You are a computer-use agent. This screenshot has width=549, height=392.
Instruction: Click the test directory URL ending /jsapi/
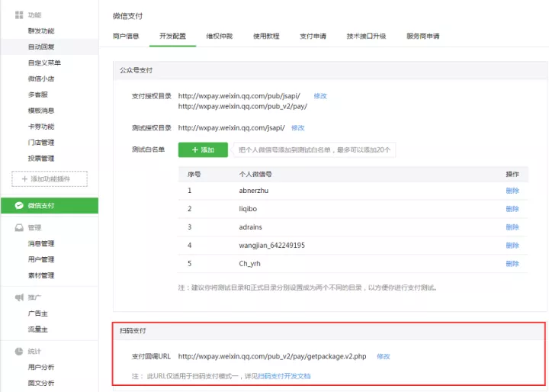click(232, 128)
